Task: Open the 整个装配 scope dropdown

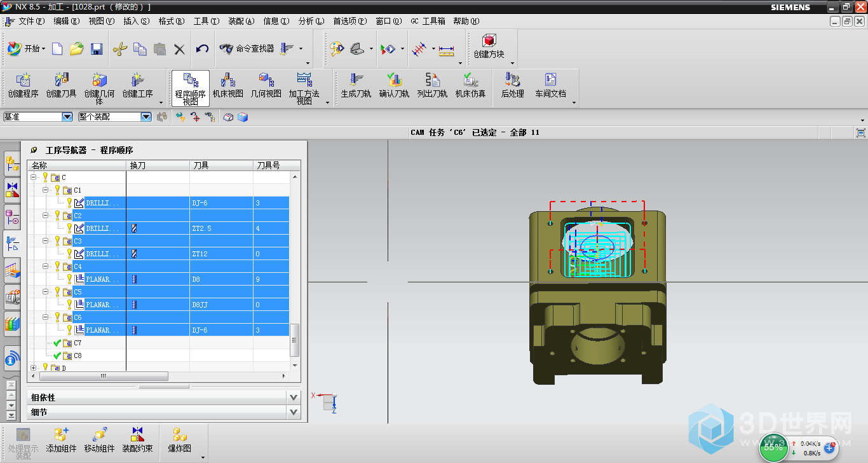Action: [x=146, y=117]
